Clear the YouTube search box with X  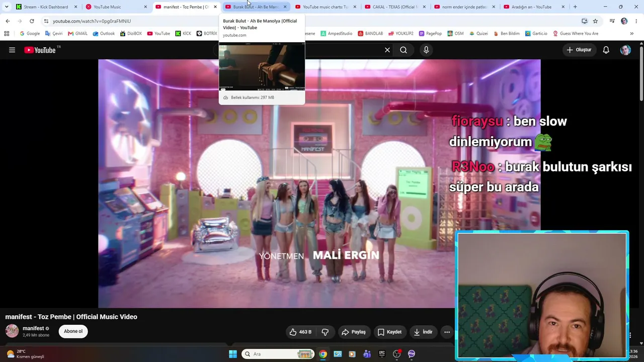coord(387,50)
